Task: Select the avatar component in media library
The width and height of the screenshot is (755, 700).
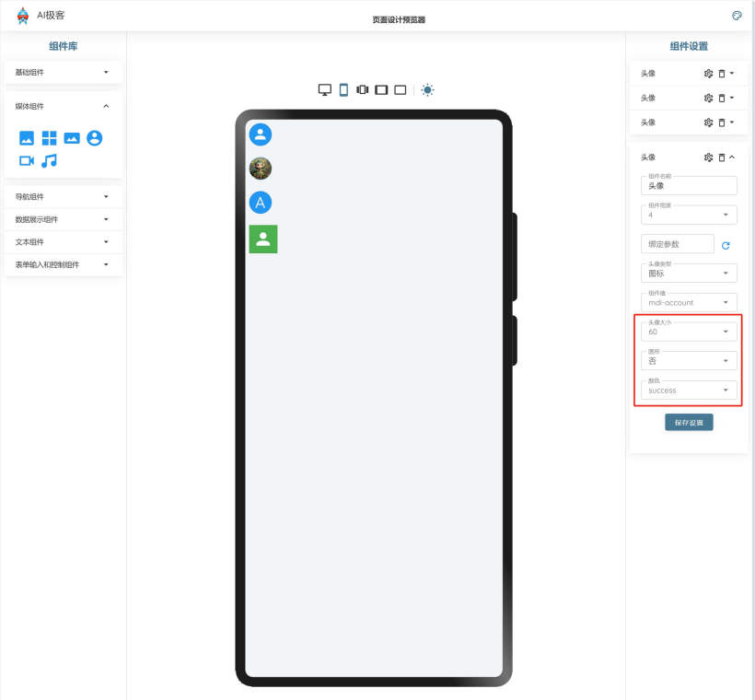Action: click(x=94, y=138)
